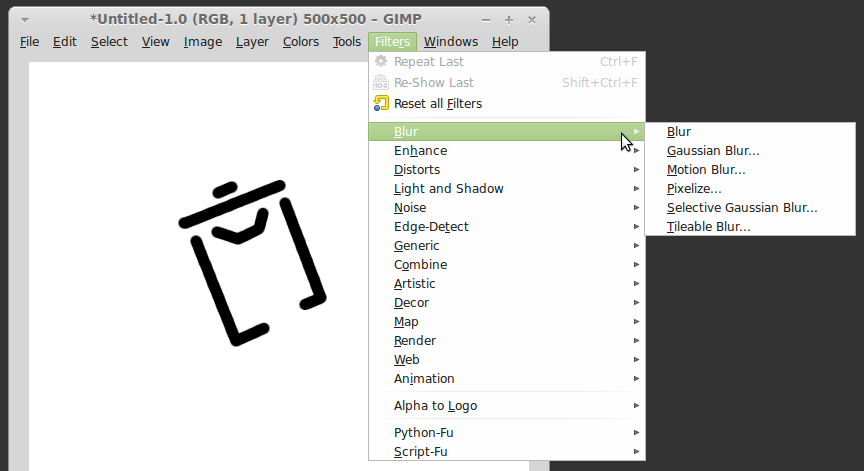Viewport: 864px width, 471px height.
Task: Expand the Enhance submenu
Action: (x=506, y=150)
